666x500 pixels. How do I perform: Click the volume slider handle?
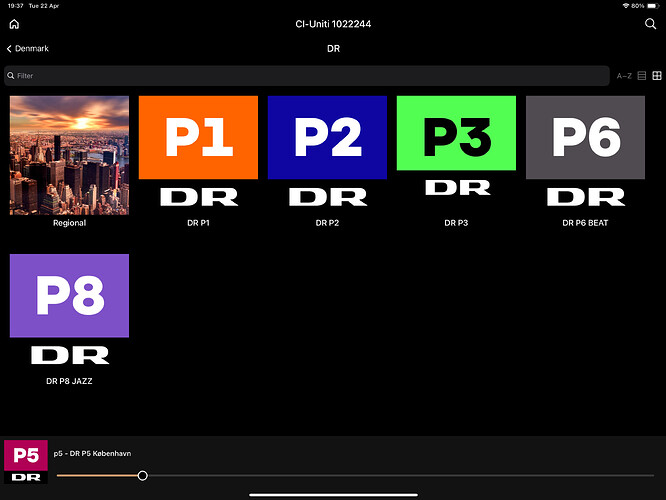point(143,476)
